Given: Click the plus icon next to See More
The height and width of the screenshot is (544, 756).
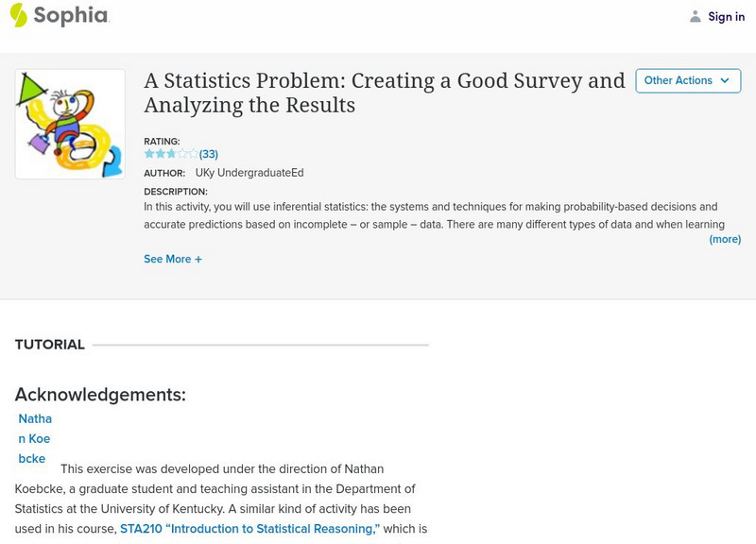Looking at the screenshot, I should pyautogui.click(x=198, y=260).
